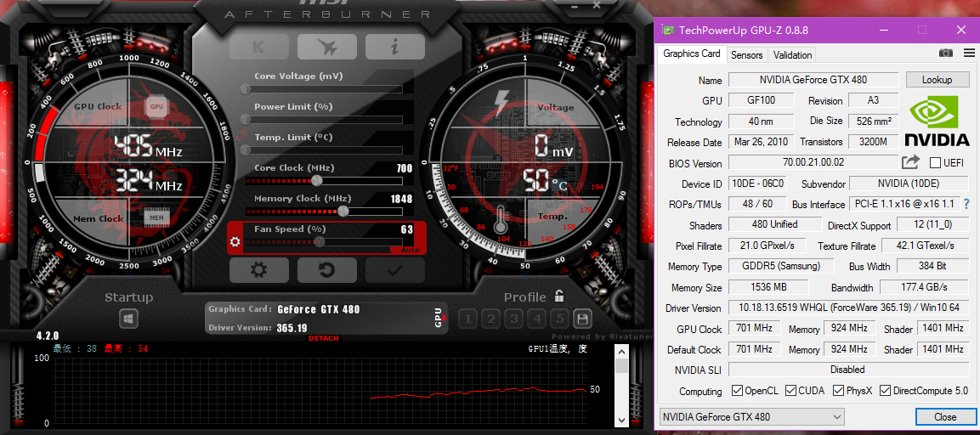Click the Memory Type field GDDR5 (Samsung)

[x=781, y=266]
